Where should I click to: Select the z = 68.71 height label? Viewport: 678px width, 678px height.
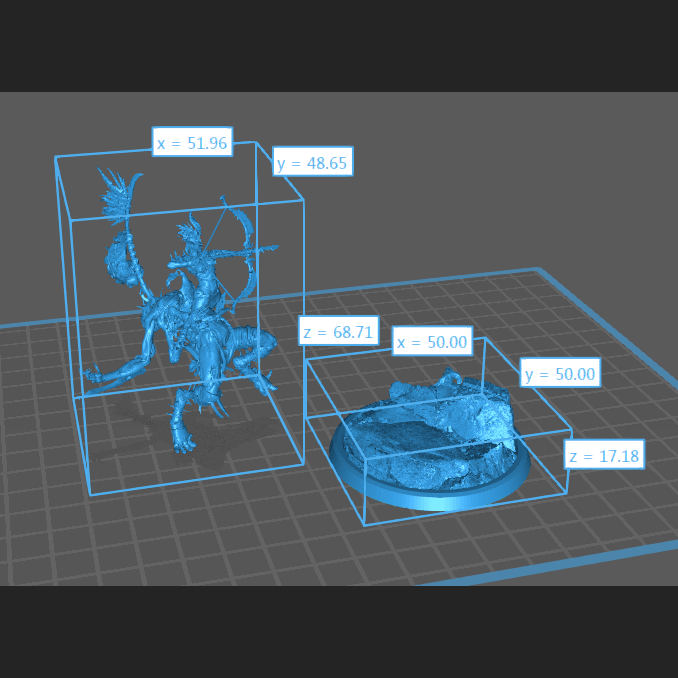point(339,332)
